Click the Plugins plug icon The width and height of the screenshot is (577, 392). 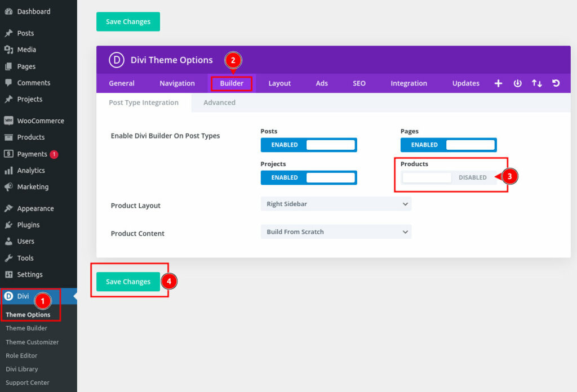8,225
